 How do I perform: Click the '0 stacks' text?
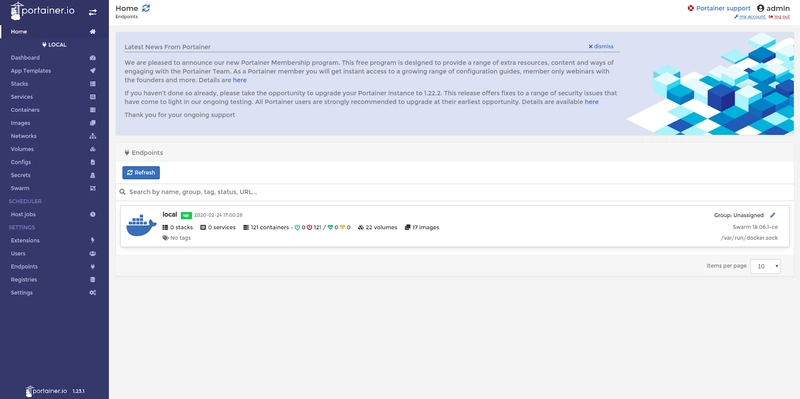pos(181,228)
